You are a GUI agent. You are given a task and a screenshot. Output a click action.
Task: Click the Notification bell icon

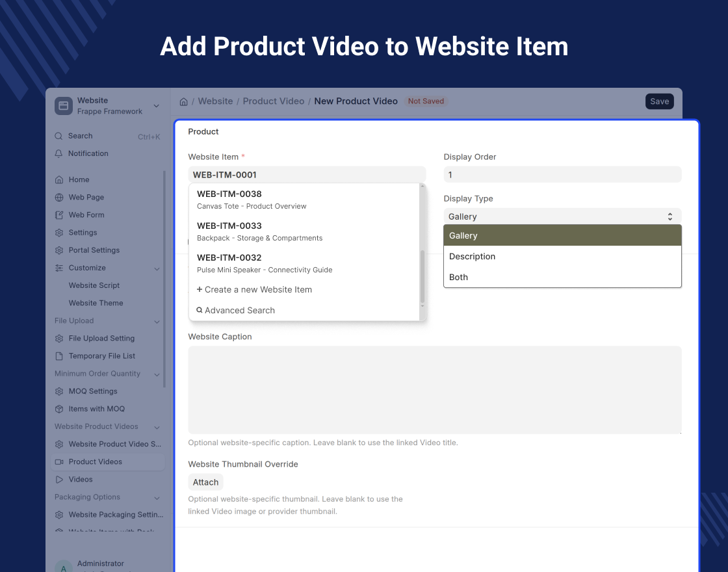click(58, 153)
